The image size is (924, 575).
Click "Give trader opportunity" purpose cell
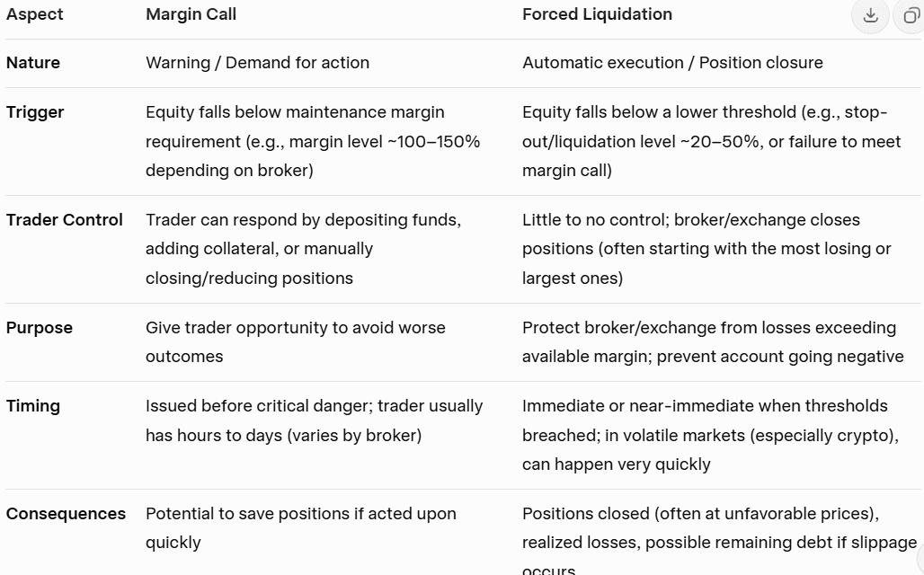295,341
